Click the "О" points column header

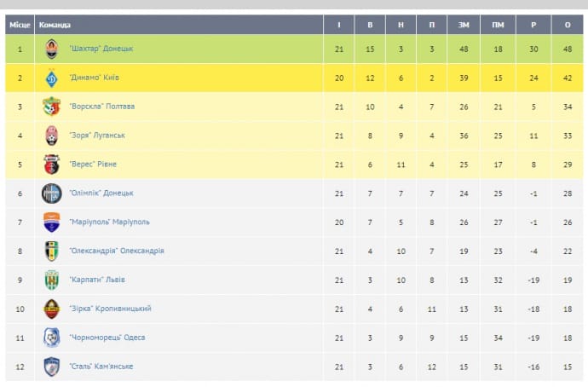pos(568,25)
